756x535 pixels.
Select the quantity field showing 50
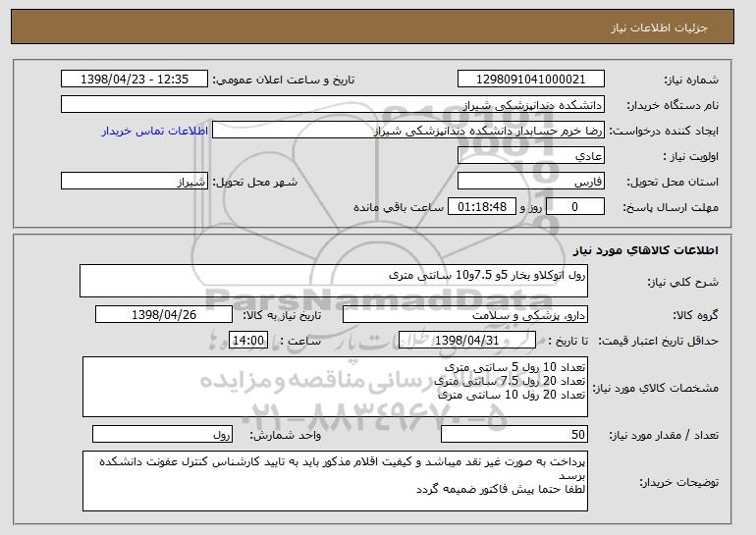(x=514, y=434)
